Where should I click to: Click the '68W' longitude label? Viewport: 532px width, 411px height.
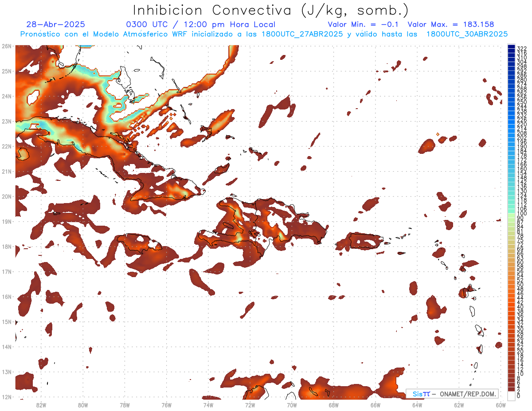(334, 405)
